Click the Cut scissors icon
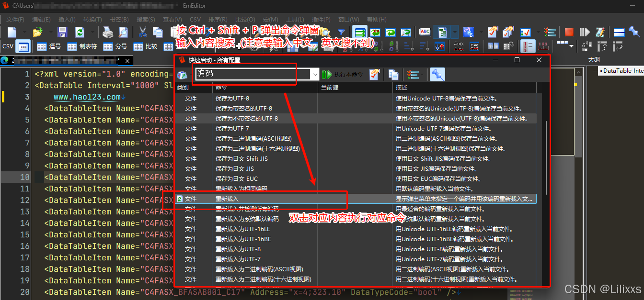Viewport: 644px width, 300px height. [143, 33]
